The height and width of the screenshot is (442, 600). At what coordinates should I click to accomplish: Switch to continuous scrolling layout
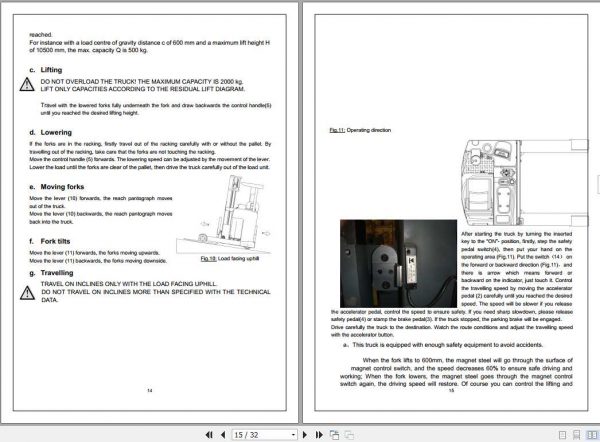pyautogui.click(x=577, y=435)
